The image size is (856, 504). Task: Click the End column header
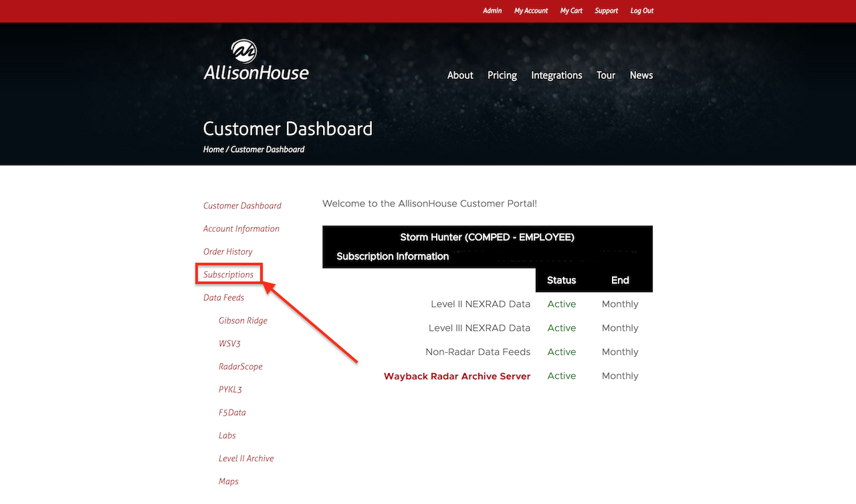[620, 280]
